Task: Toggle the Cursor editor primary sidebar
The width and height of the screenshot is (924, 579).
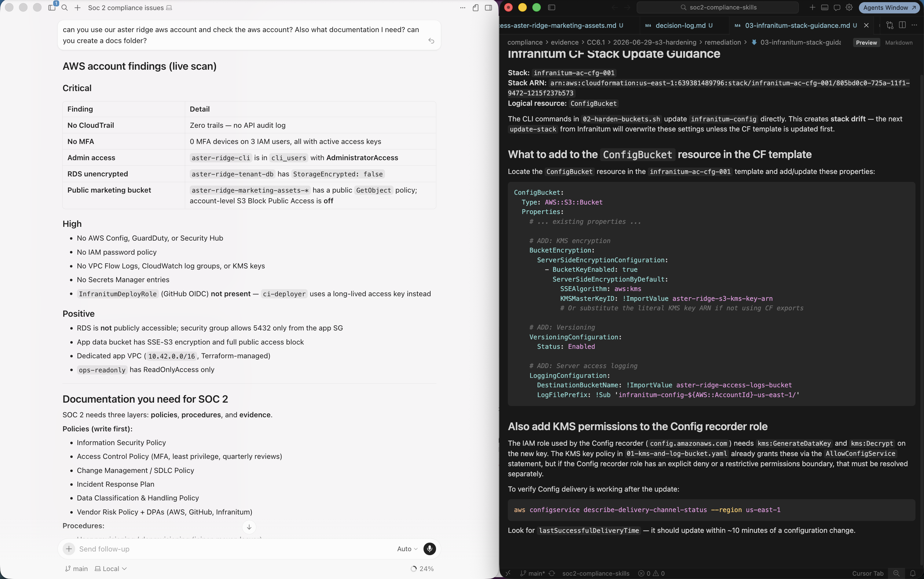Action: coord(552,7)
